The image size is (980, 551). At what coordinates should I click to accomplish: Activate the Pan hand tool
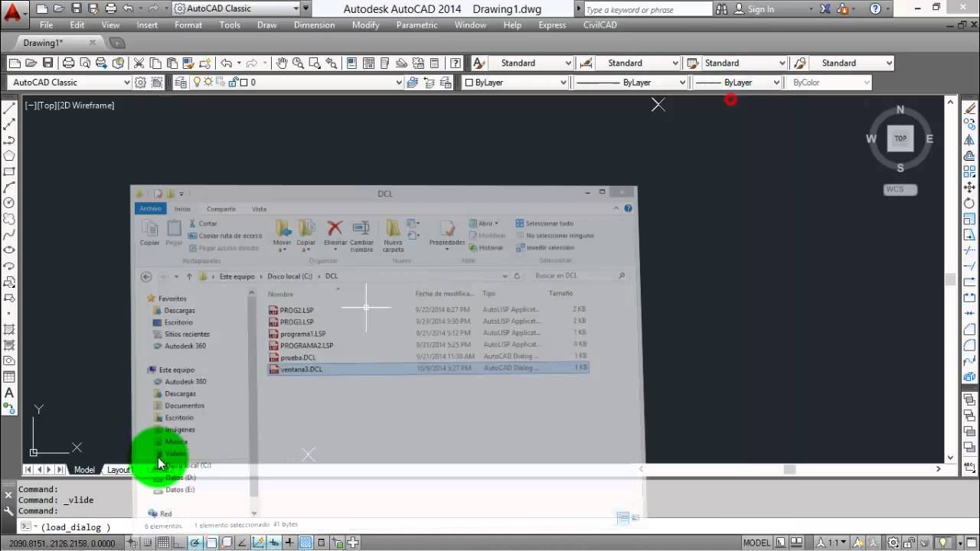point(281,63)
